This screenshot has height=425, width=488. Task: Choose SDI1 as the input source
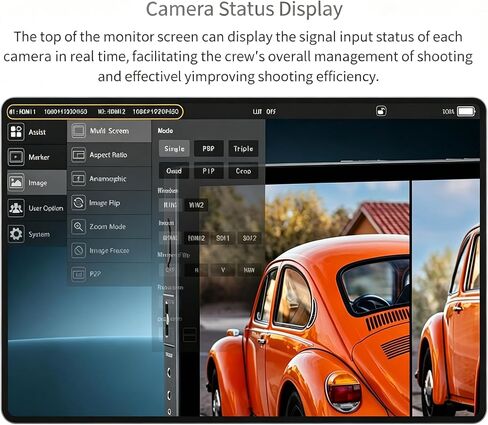pos(223,238)
